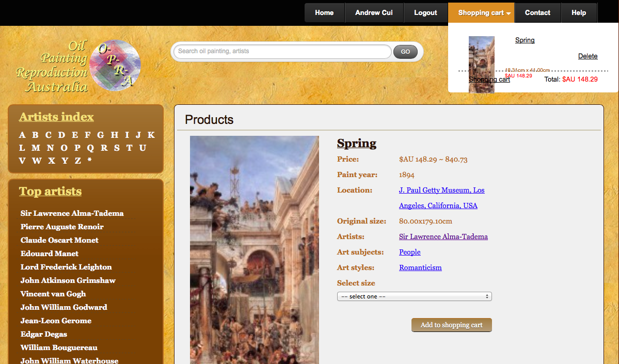Open the J. Paul Getty Museum link
This screenshot has width=619, height=364.
[x=441, y=190]
